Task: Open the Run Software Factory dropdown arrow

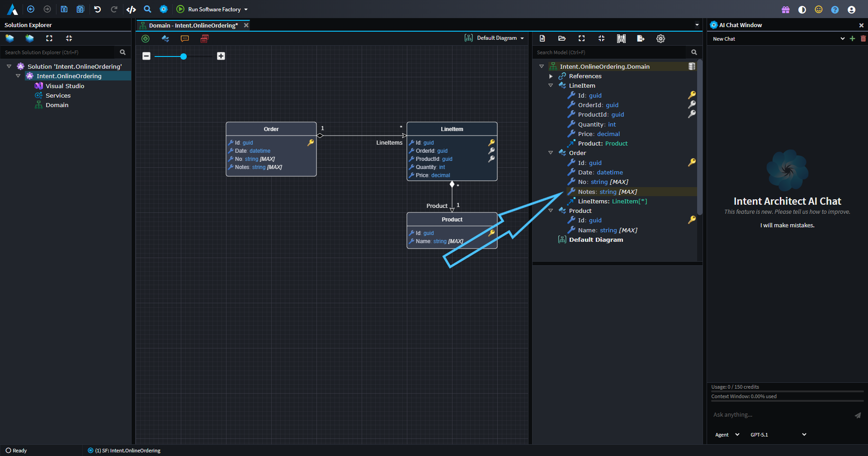Action: tap(246, 9)
